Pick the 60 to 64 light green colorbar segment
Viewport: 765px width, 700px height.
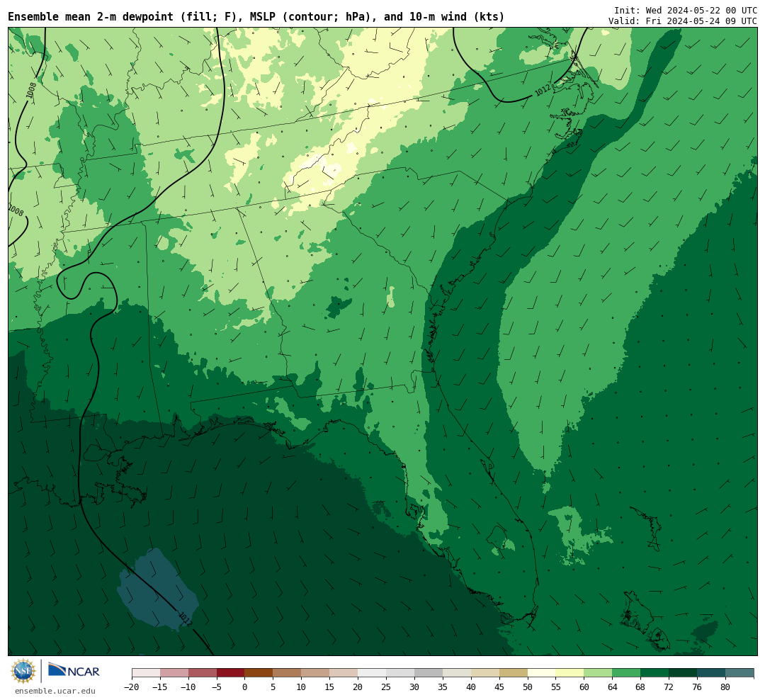coord(599,673)
